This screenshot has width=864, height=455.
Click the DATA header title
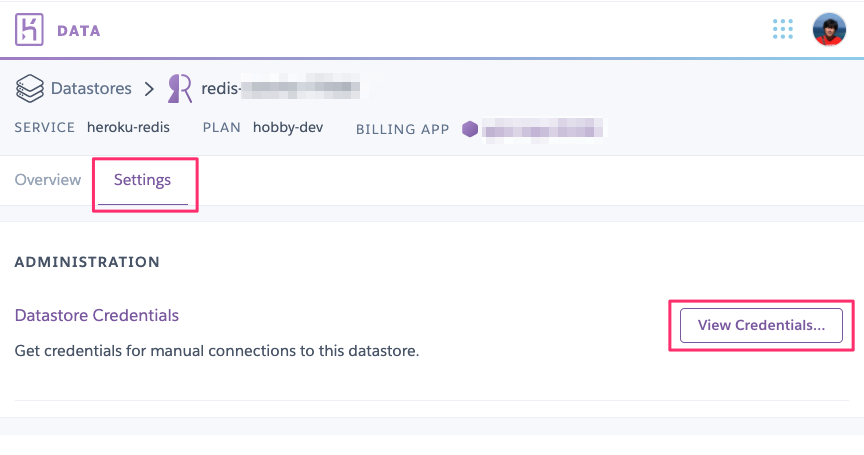[x=79, y=31]
